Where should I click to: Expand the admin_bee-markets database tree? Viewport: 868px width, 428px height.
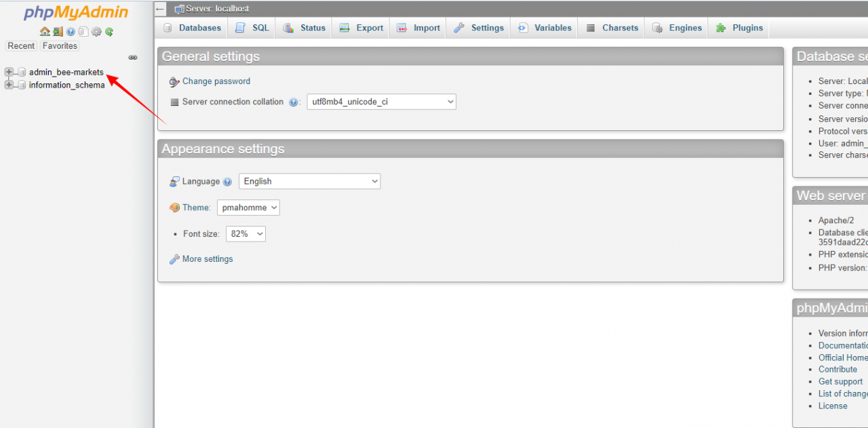7,71
